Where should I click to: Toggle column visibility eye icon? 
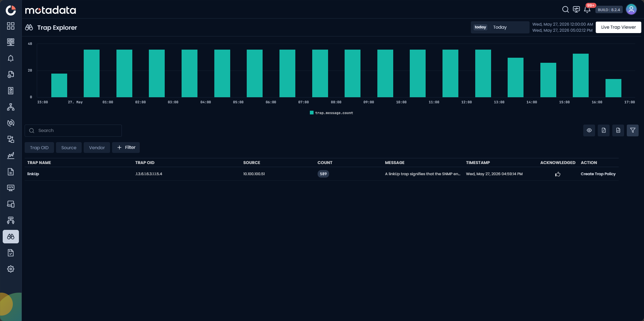pyautogui.click(x=589, y=130)
